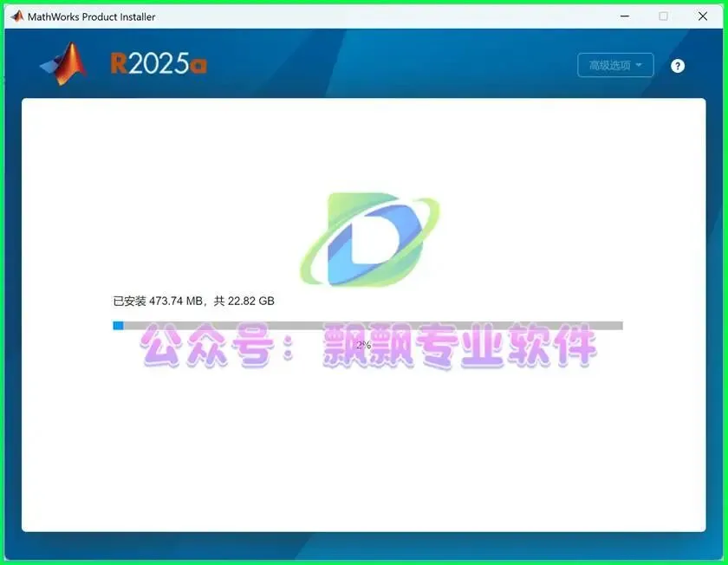Close the MathWorks Product Installer window
Screen dimensions: 728x565
click(x=703, y=16)
